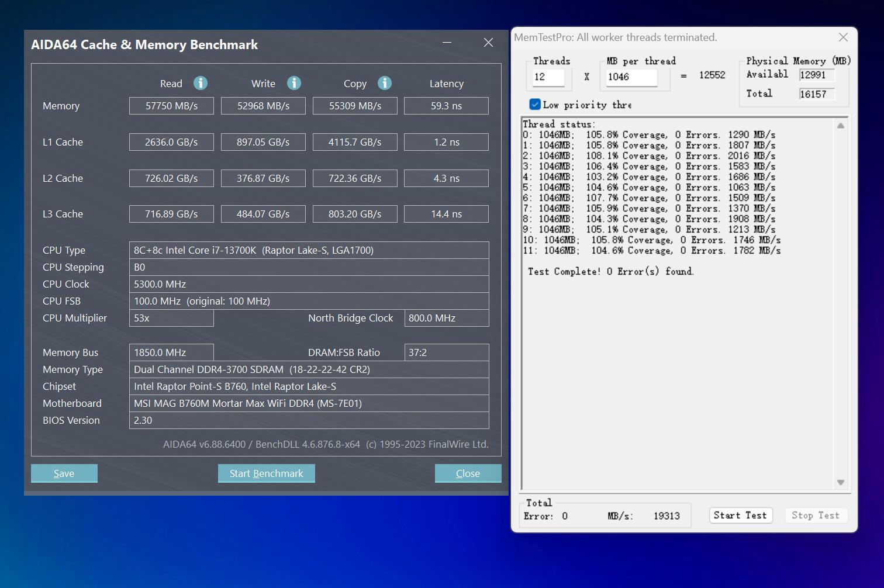Start the memory test in MemTestPro
The height and width of the screenshot is (588, 884).
pos(740,516)
